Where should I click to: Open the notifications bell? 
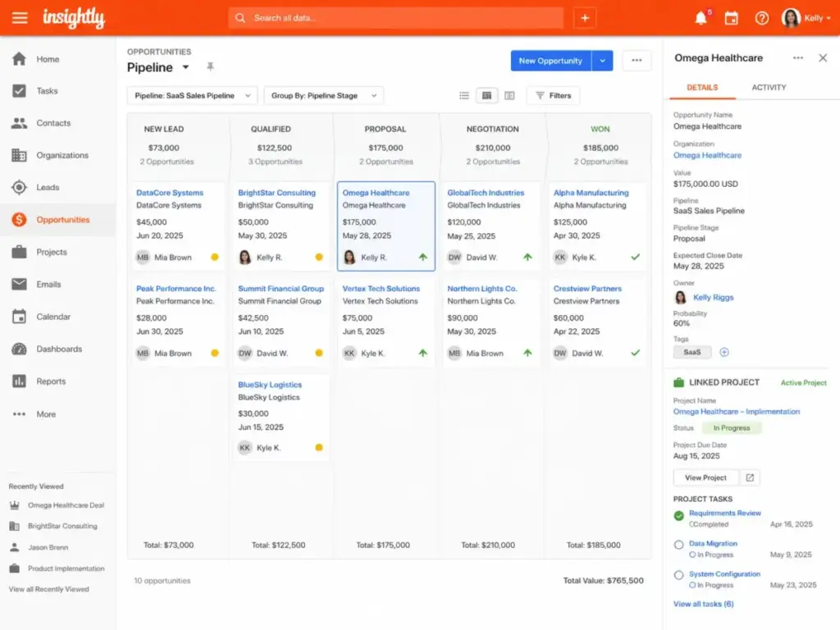701,18
